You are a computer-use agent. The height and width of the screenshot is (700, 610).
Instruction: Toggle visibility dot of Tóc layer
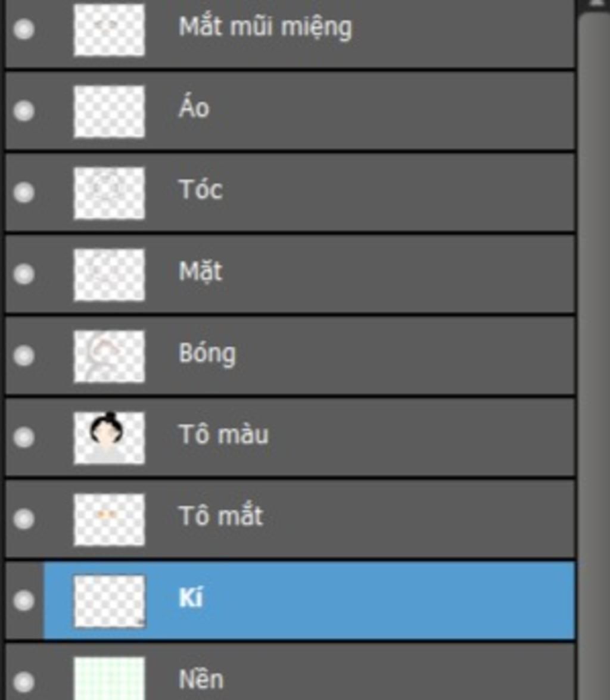point(24,192)
